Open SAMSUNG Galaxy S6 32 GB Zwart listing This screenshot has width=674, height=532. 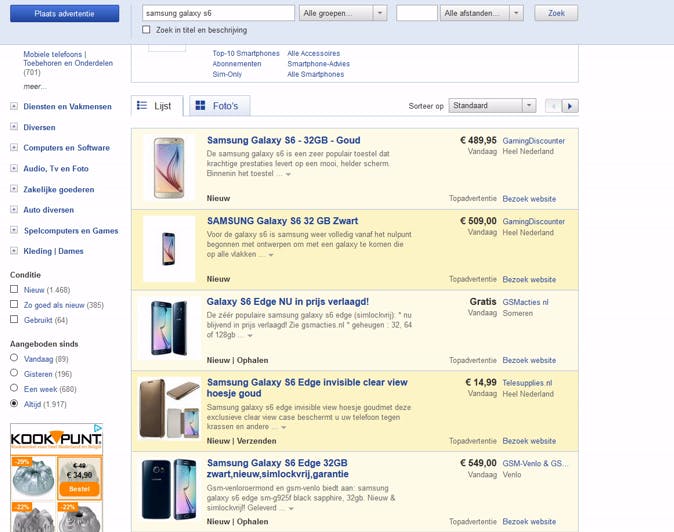point(282,221)
